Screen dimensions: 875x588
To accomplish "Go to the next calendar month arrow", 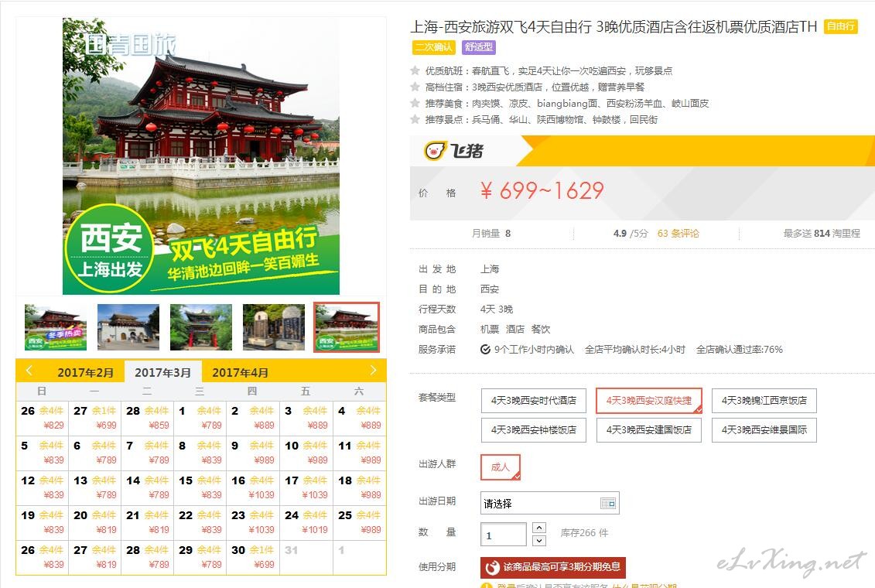I will point(374,371).
